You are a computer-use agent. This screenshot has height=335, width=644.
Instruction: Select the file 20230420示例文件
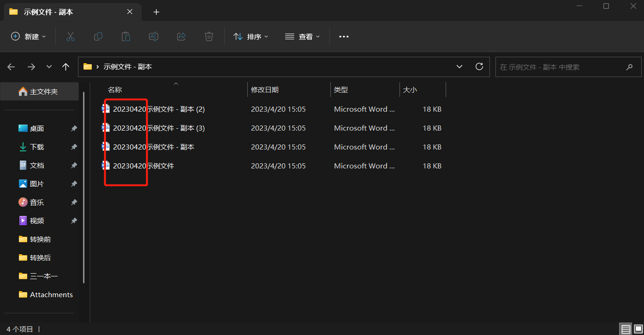point(143,165)
